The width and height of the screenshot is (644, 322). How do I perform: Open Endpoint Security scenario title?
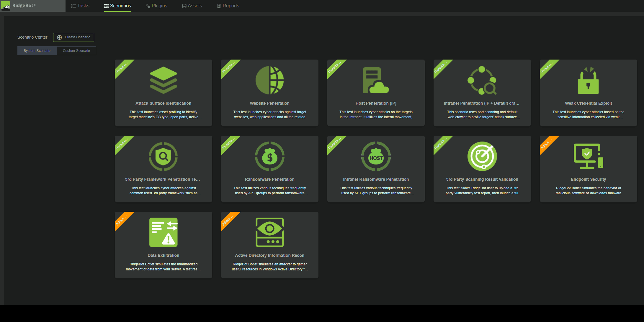pyautogui.click(x=589, y=179)
